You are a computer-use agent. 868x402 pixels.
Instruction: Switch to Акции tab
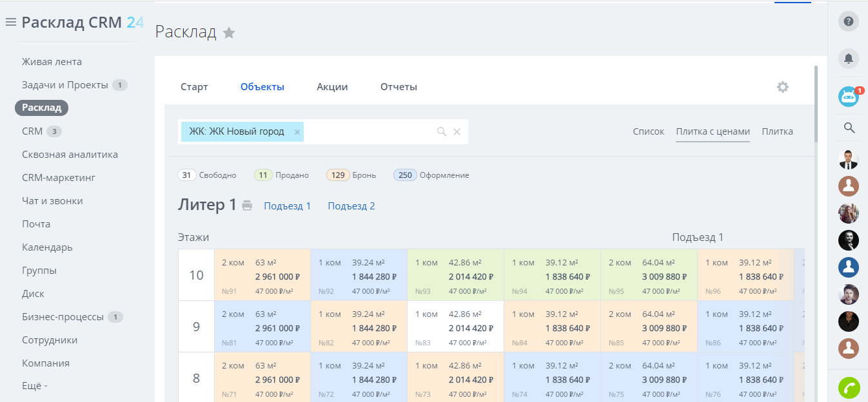(x=332, y=87)
